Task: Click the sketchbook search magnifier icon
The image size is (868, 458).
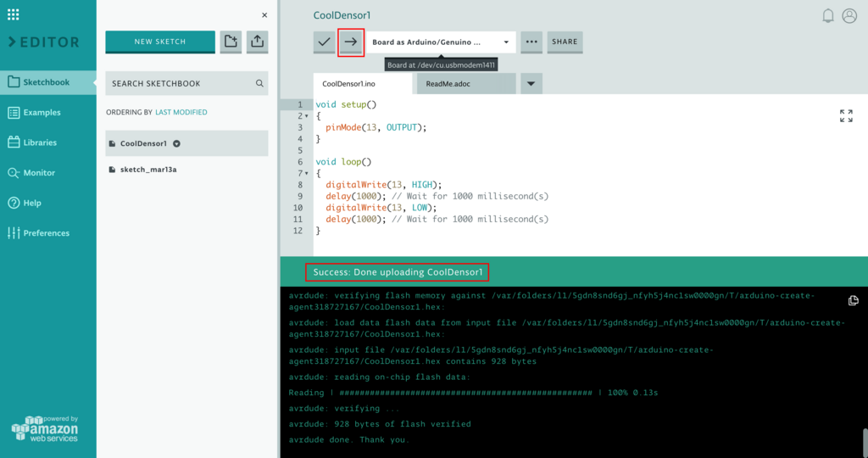Action: point(259,83)
